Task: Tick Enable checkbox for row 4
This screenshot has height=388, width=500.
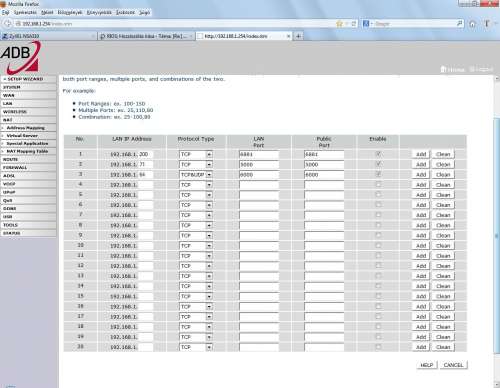Action: (378, 184)
